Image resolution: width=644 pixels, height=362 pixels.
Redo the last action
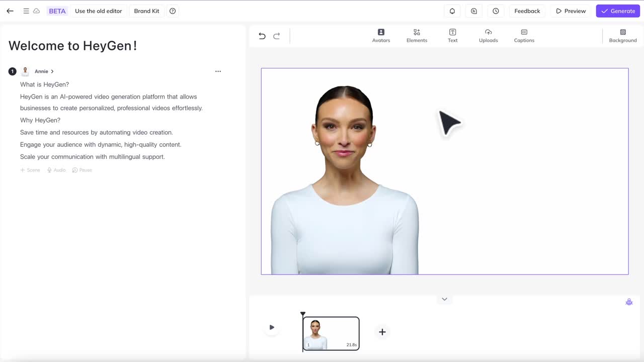[277, 36]
